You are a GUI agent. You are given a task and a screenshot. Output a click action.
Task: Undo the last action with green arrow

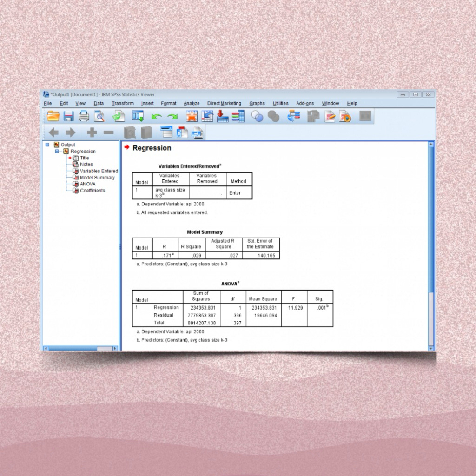(x=156, y=117)
